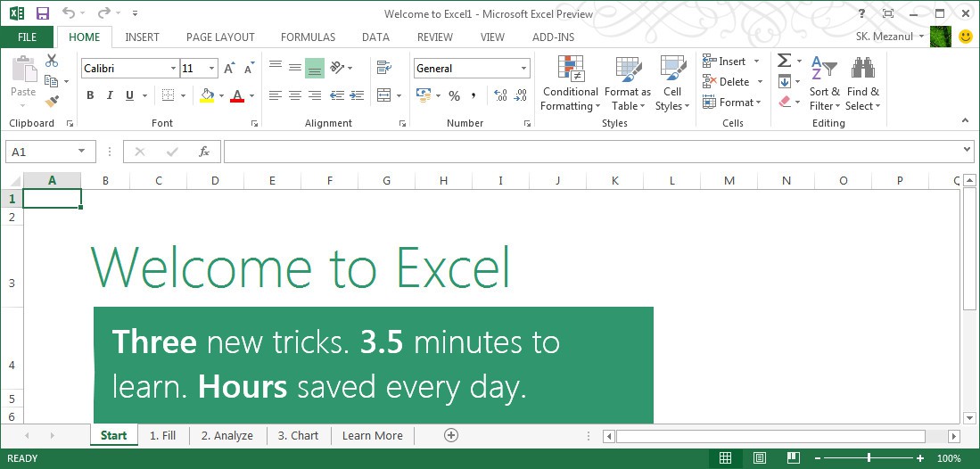Switch to Normal view in status bar
The width and height of the screenshot is (980, 469).
pyautogui.click(x=725, y=458)
